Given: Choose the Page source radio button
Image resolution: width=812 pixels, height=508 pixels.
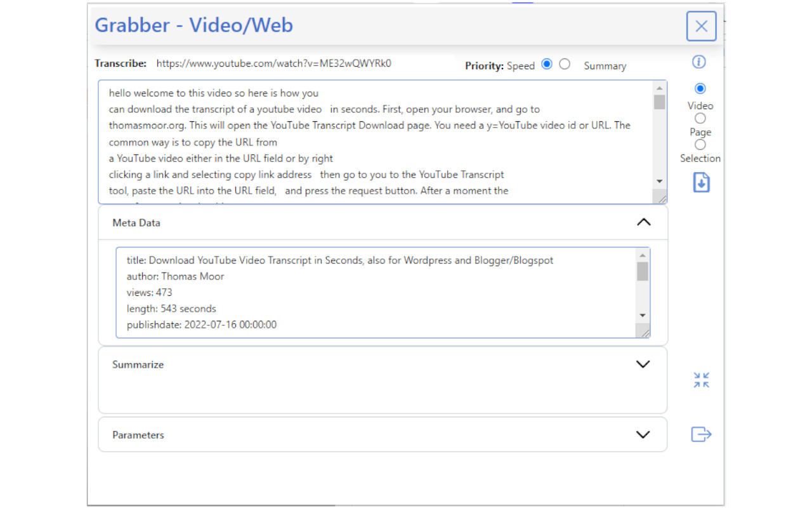Looking at the screenshot, I should (x=700, y=118).
